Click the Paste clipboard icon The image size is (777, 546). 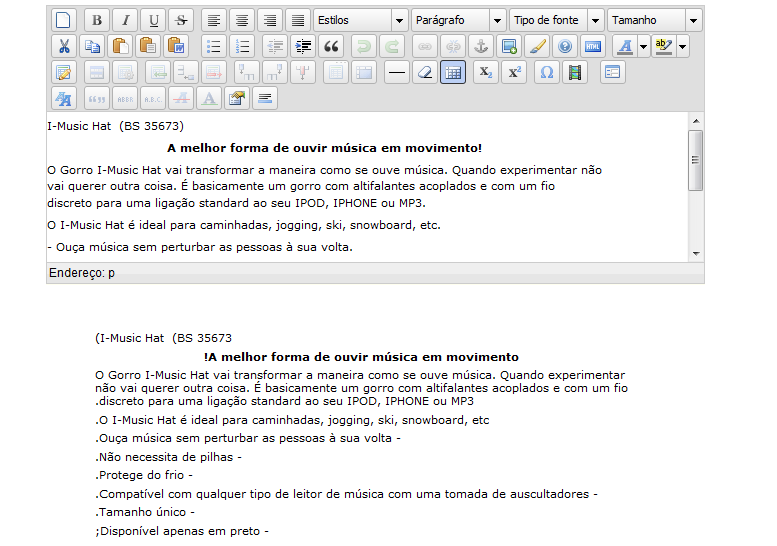120,47
